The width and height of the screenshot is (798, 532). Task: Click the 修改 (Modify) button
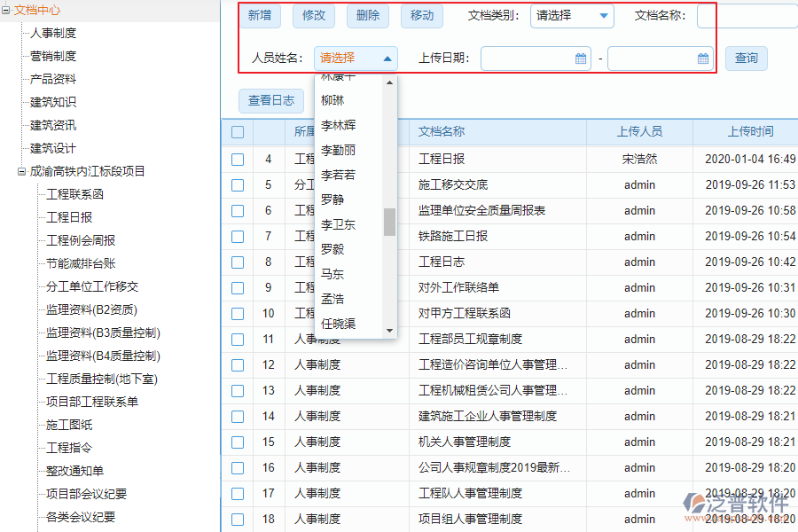[x=314, y=16]
